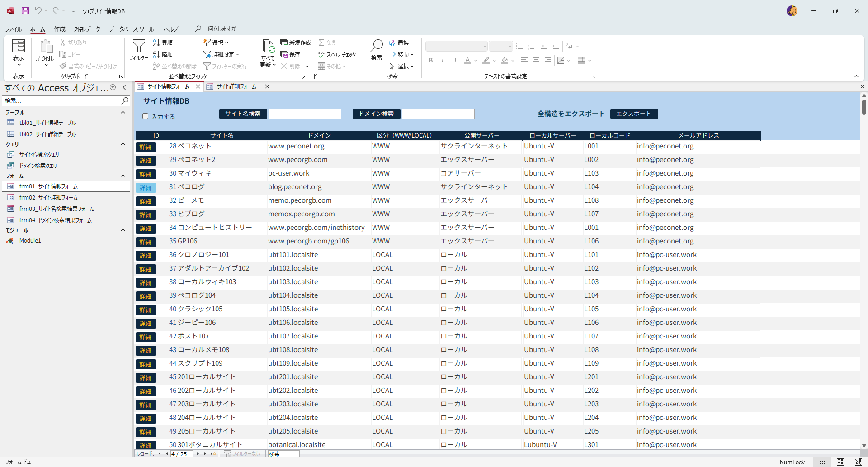Enable the 入力する checkbox

(x=146, y=116)
